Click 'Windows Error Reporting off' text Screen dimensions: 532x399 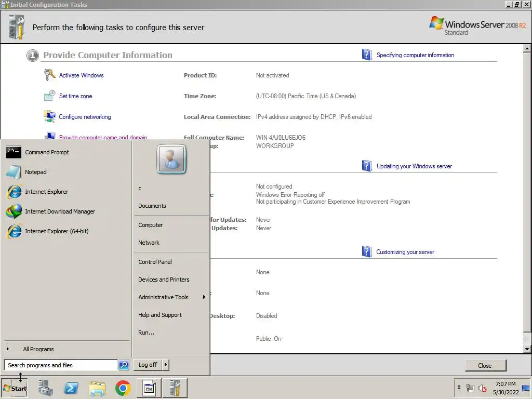pos(290,195)
